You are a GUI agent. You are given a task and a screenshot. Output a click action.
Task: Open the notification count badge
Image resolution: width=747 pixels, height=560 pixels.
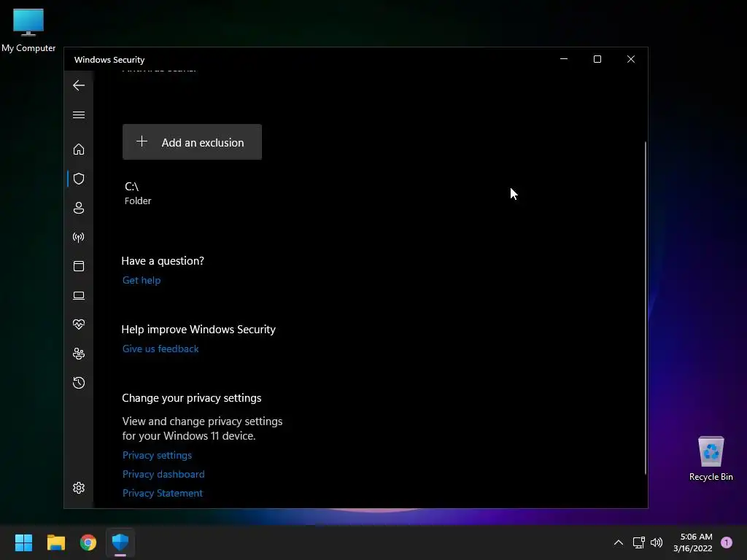[727, 542]
